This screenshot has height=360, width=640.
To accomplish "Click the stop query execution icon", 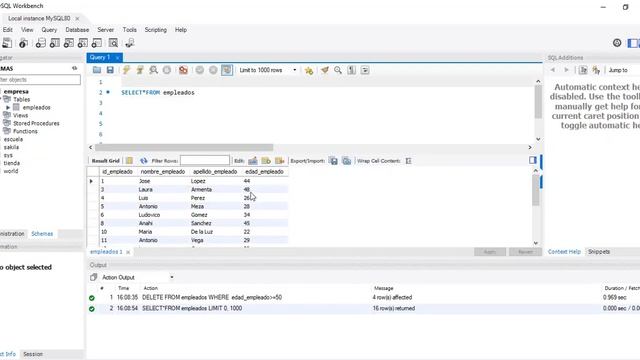I will (167, 70).
